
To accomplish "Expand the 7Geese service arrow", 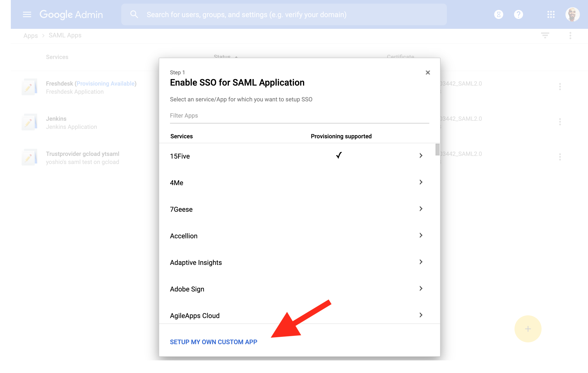I will [421, 209].
